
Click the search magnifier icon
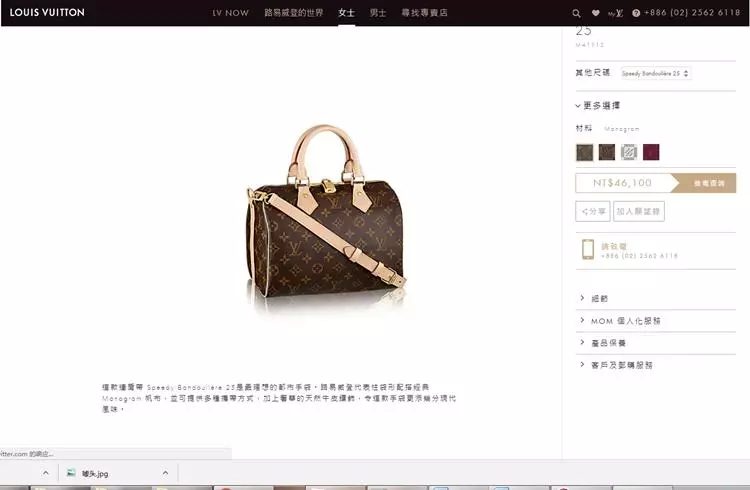point(576,13)
